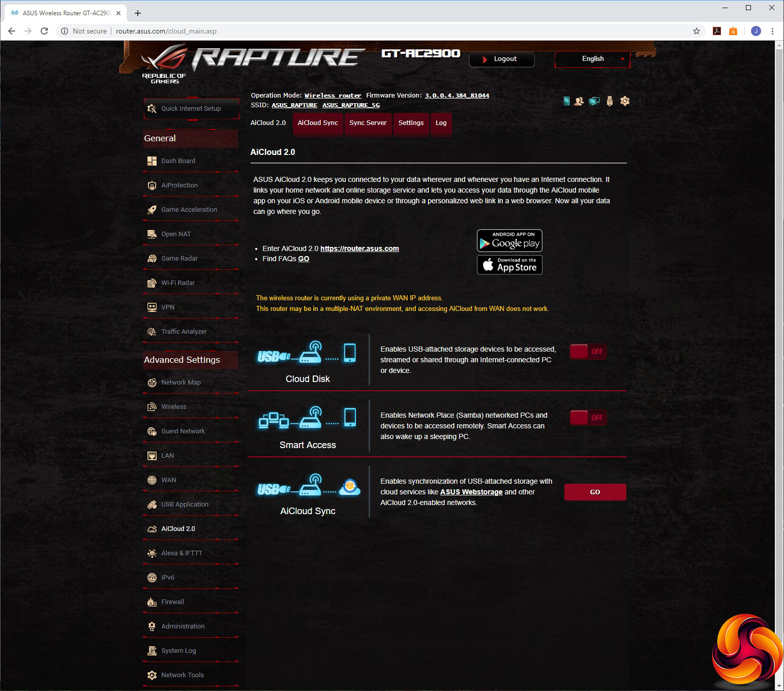Open Network Tools in the sidebar
The image size is (784, 691).
pyautogui.click(x=191, y=675)
